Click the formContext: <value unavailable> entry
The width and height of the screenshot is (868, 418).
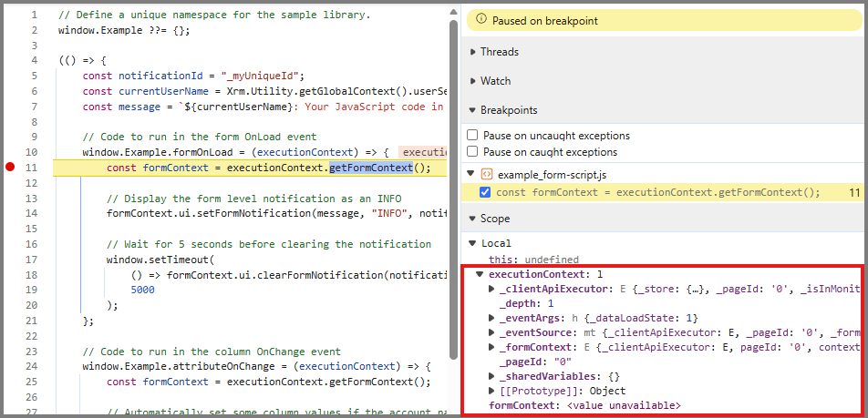tap(584, 405)
